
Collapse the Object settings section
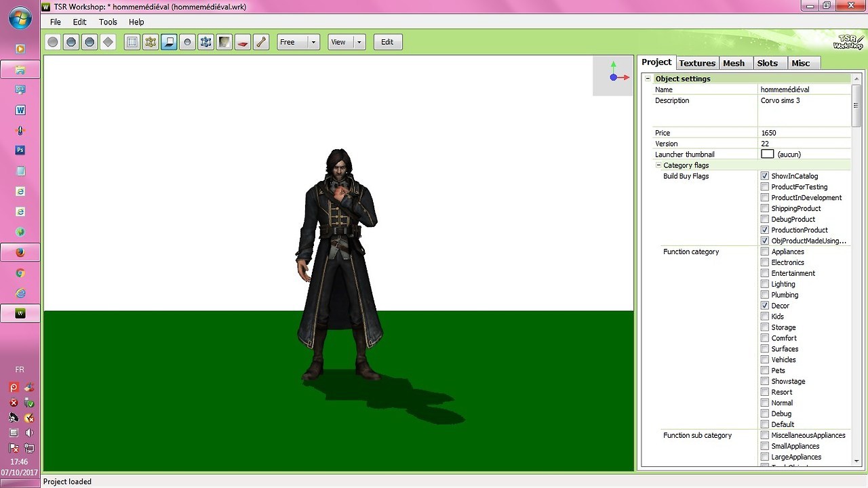(x=648, y=79)
